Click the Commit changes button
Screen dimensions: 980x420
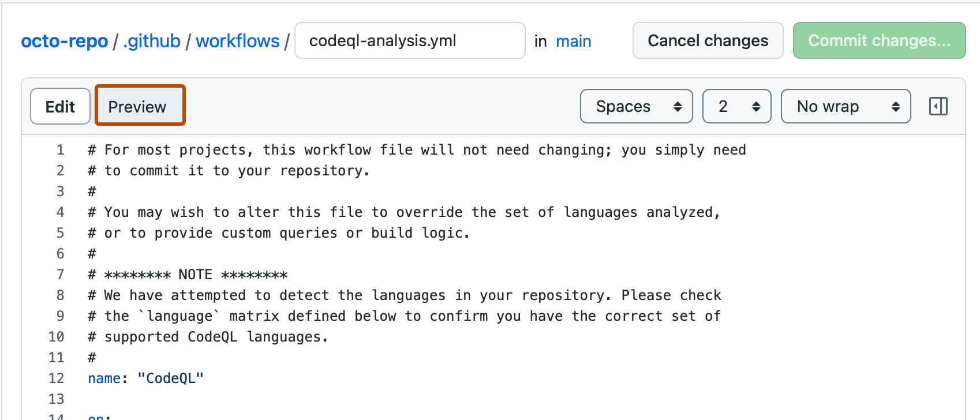coord(879,40)
